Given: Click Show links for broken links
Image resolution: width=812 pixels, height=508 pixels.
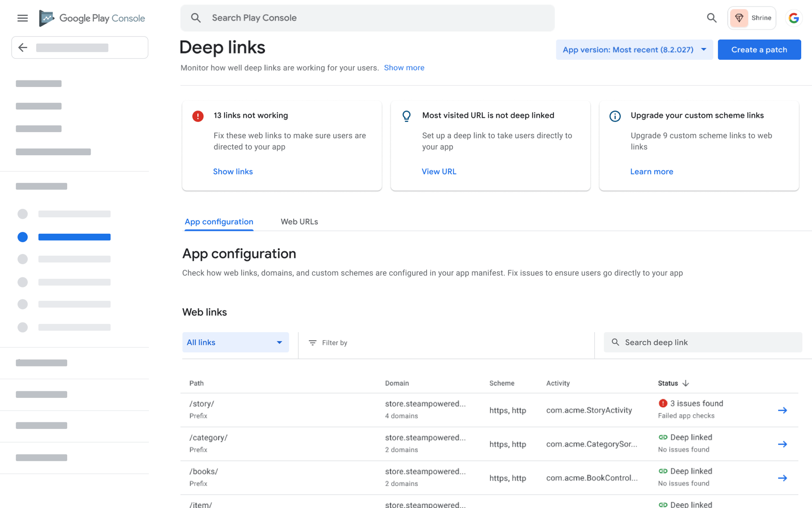Looking at the screenshot, I should click(233, 172).
